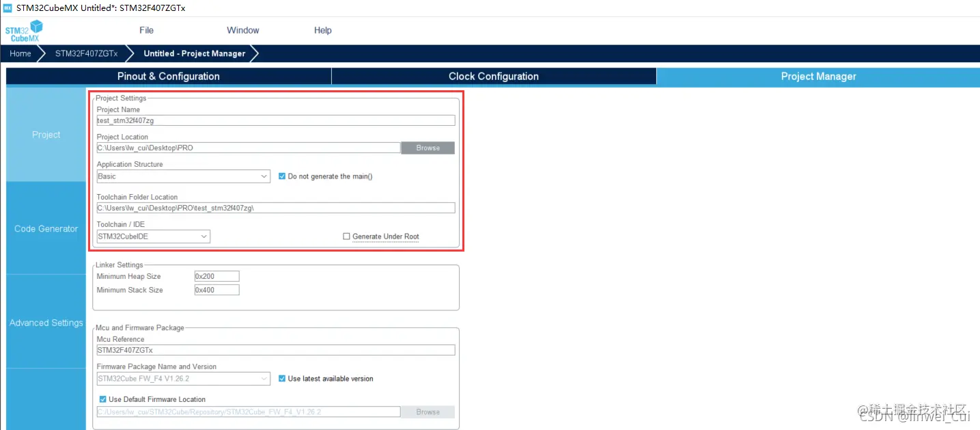
Task: Click the STM32CubeMX logo icon
Action: tap(24, 31)
